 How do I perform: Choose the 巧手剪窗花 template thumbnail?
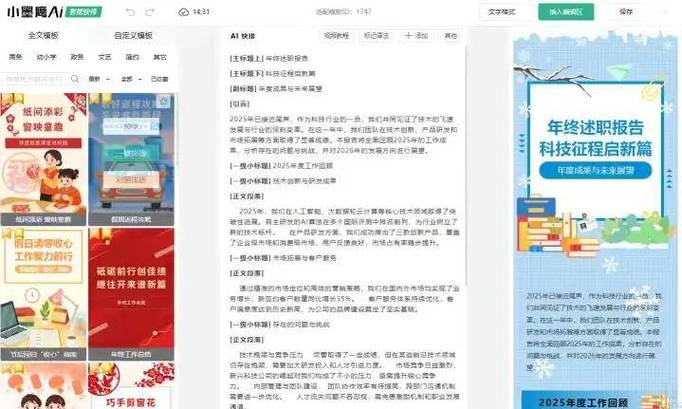(131, 386)
